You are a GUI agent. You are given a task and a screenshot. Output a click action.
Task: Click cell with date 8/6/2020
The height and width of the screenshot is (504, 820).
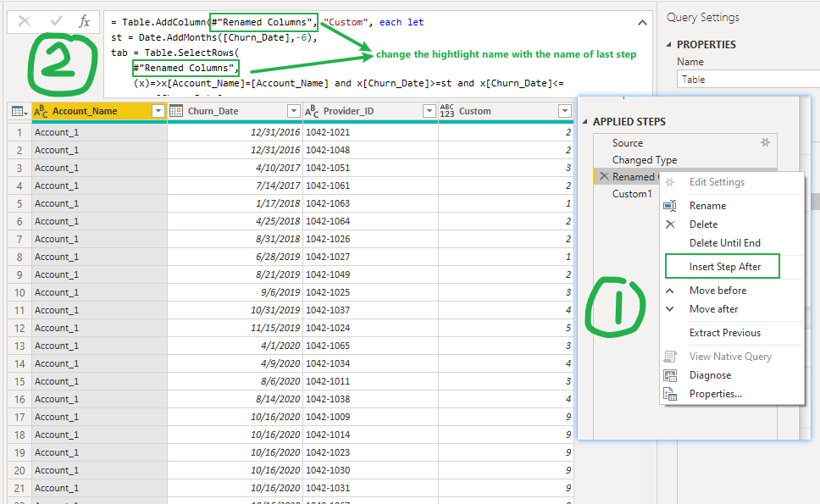point(235,381)
